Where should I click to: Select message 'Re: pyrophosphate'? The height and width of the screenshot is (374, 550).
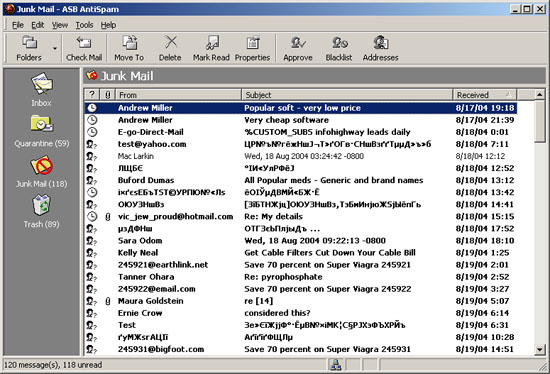(301, 277)
